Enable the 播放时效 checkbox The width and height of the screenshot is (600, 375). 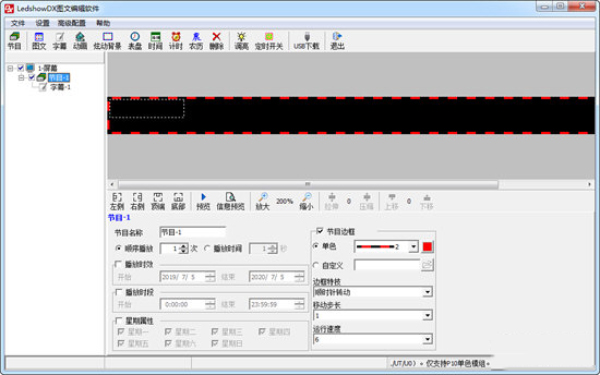(118, 264)
